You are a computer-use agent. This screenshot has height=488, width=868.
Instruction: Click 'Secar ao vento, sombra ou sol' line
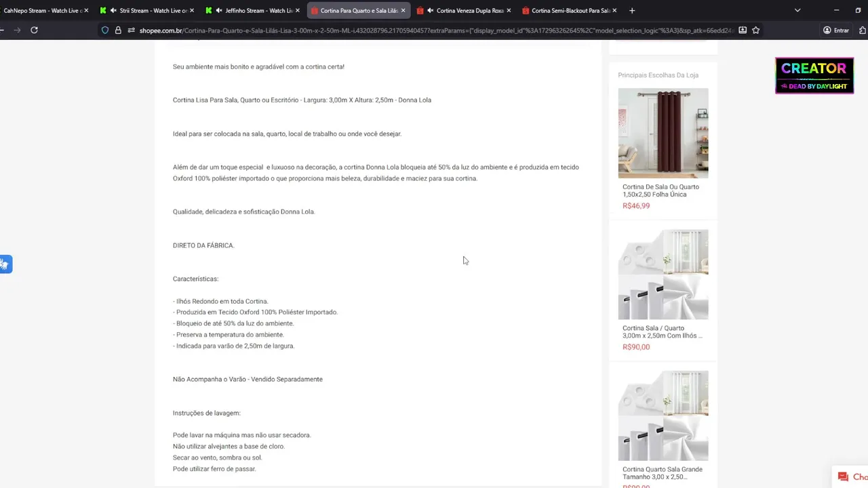pyautogui.click(x=217, y=457)
